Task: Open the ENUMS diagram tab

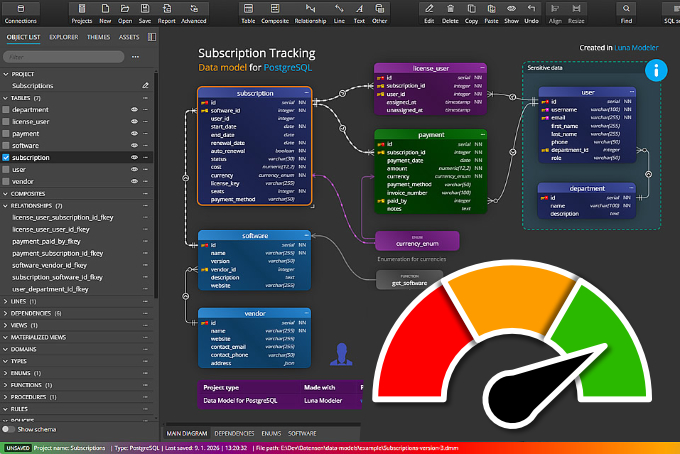Action: [x=271, y=433]
